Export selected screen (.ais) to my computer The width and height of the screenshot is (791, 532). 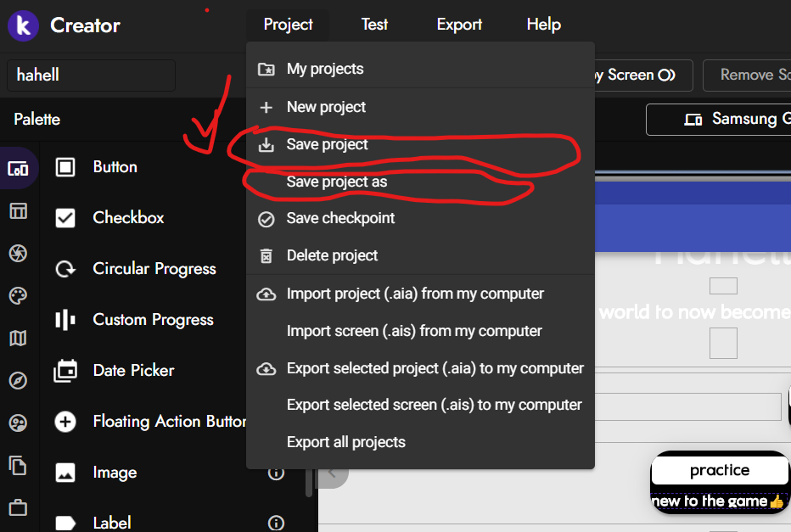pyautogui.click(x=420, y=405)
